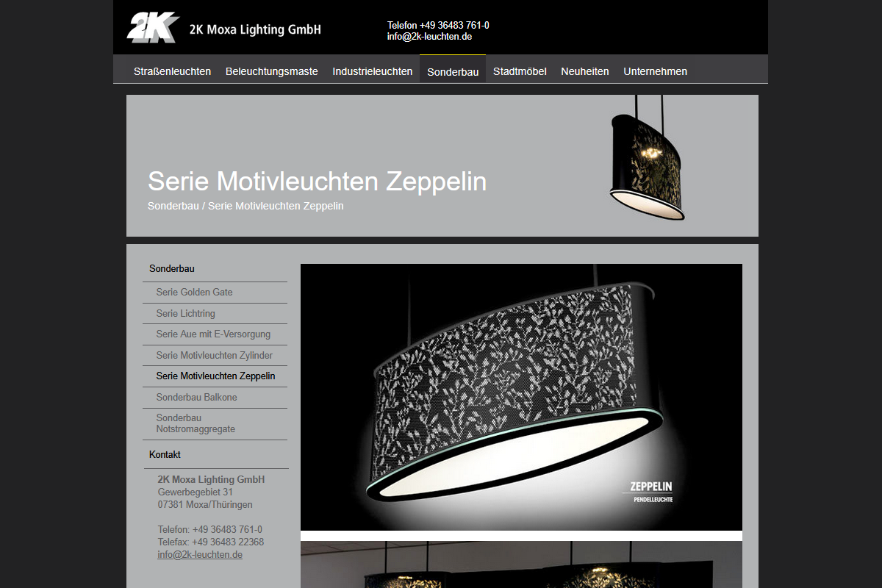Click the header email address

[x=429, y=36]
